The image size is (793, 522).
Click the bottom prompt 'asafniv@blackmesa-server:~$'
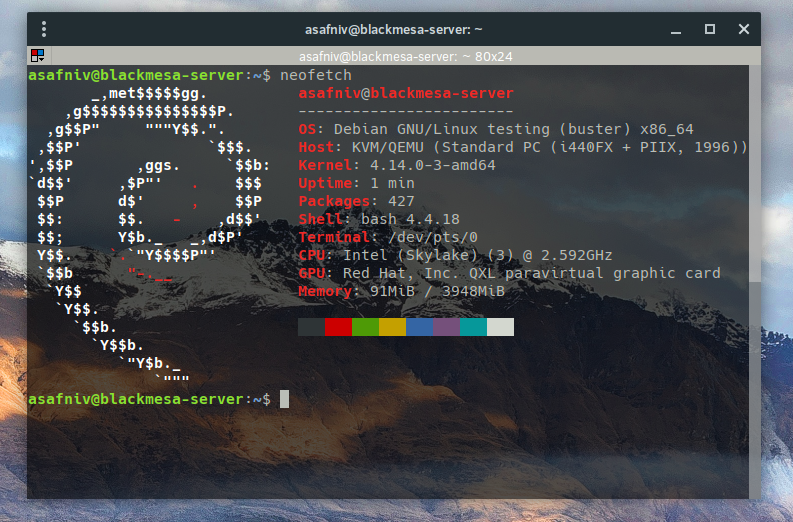click(150, 400)
